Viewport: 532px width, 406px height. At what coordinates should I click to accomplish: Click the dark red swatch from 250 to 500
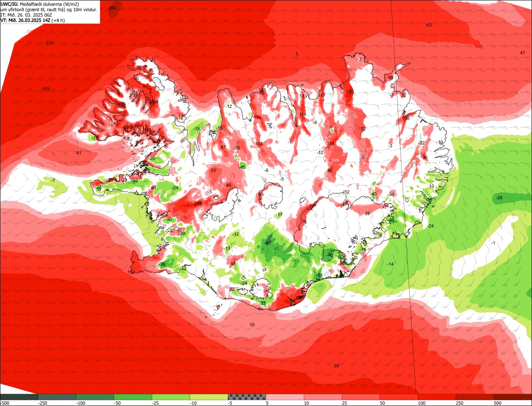click(x=475, y=396)
